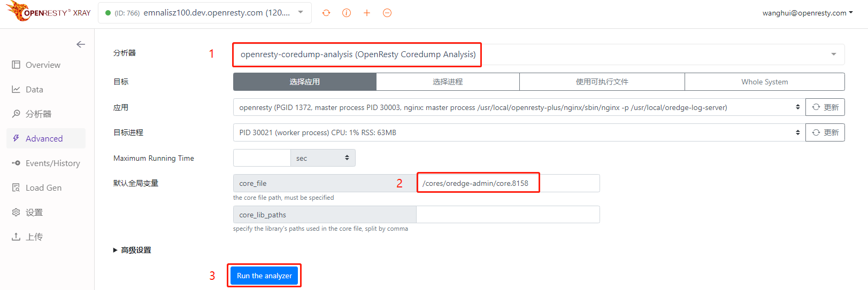
Task: Click the Events/History icon in the sidebar
Action: 16,163
